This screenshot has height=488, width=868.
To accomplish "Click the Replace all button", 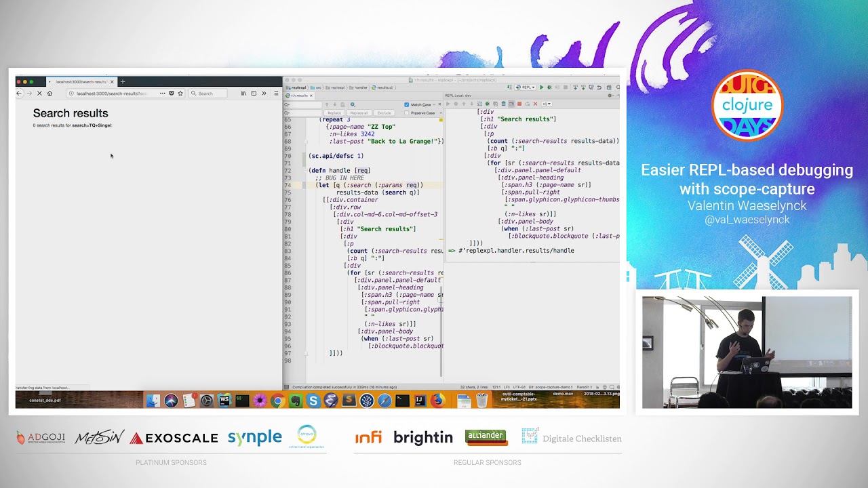I will 359,113.
